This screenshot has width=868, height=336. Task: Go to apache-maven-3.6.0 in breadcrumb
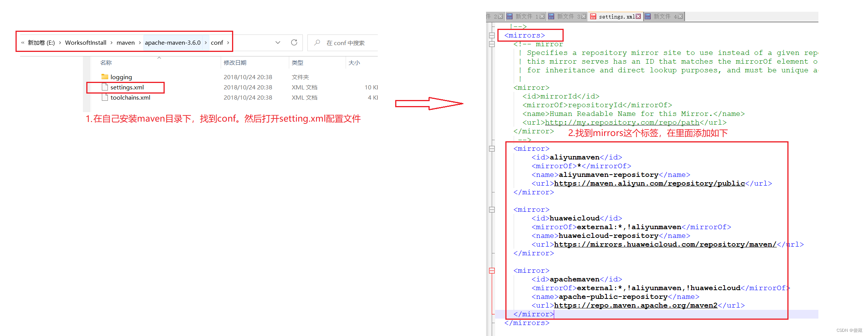click(x=173, y=42)
